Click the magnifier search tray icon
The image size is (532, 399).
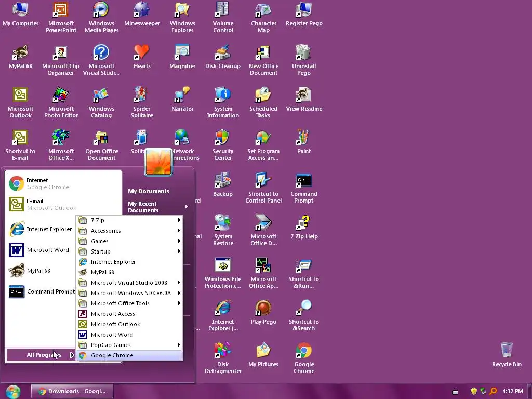click(493, 391)
